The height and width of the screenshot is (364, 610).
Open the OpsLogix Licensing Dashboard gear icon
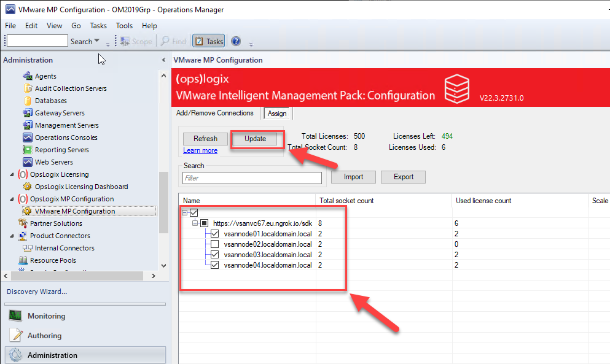[27, 187]
